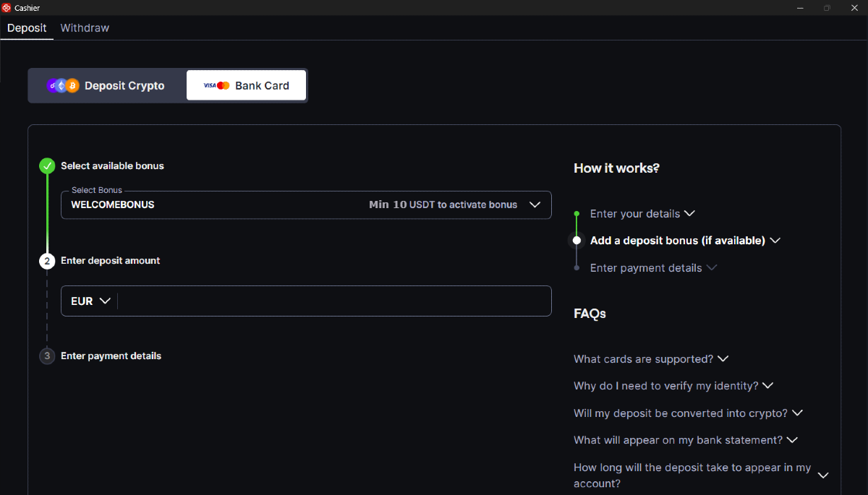The image size is (868, 495).
Task: Expand Why do I need to verify identity
Action: [x=673, y=386]
